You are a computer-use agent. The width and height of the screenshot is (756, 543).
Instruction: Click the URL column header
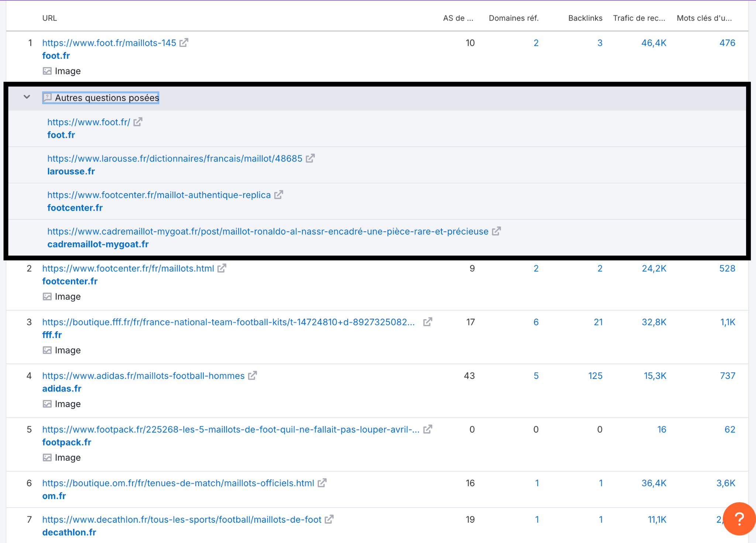click(49, 18)
